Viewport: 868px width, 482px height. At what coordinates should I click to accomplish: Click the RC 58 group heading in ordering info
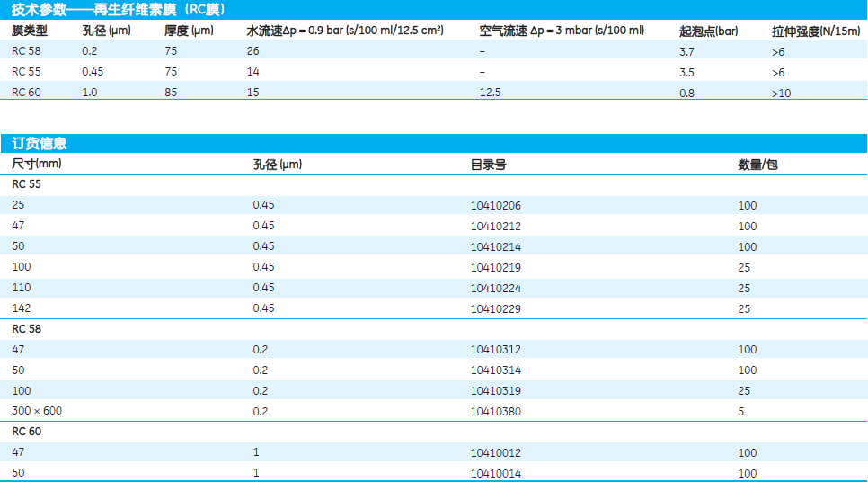26,328
